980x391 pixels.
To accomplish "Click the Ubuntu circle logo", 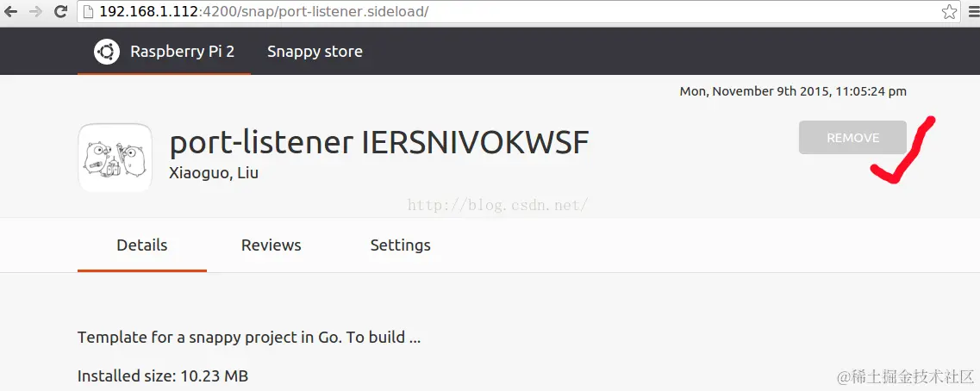I will [107, 51].
